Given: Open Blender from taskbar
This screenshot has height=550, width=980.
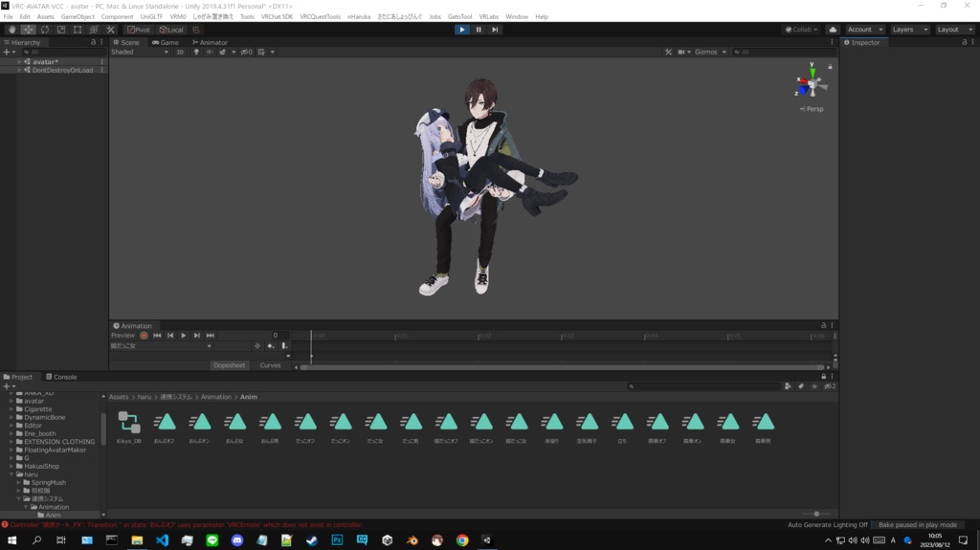Looking at the screenshot, I should pyautogui.click(x=412, y=540).
